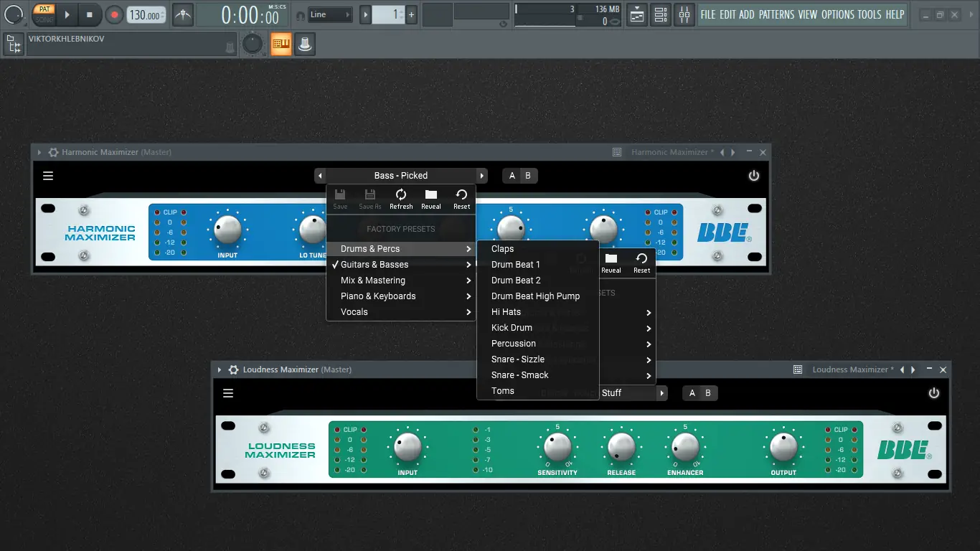The width and height of the screenshot is (980, 551).
Task: Click the stop button in the transport
Action: click(x=89, y=14)
